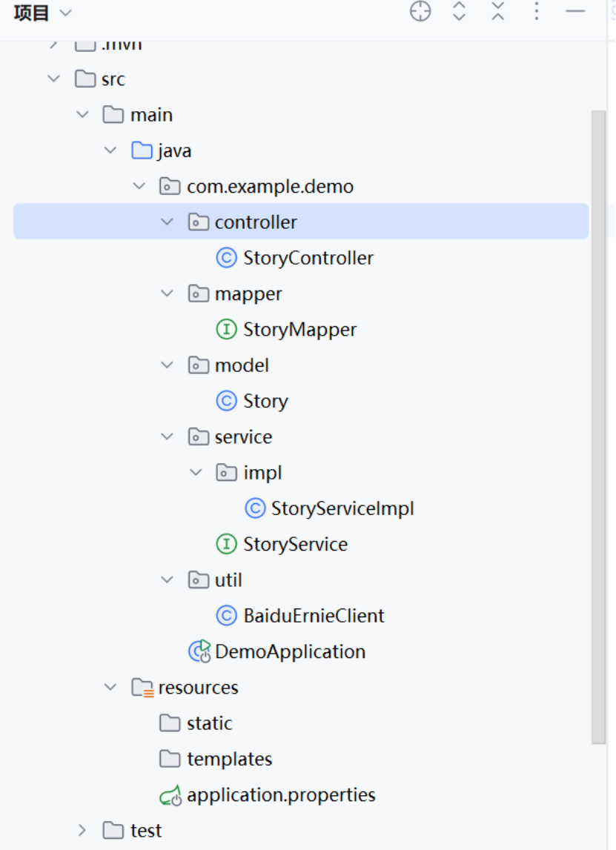Click the expand all tree icon
Viewport: 616px width, 850px height.
[x=460, y=12]
